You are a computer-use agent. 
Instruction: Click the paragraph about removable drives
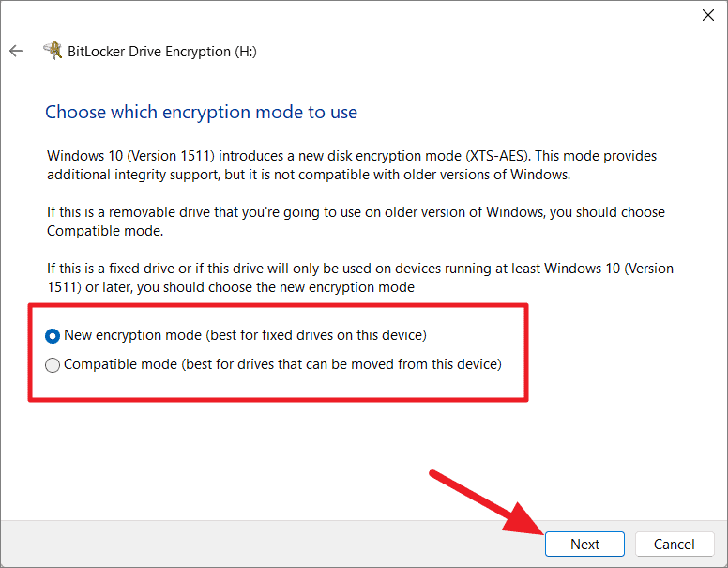356,222
